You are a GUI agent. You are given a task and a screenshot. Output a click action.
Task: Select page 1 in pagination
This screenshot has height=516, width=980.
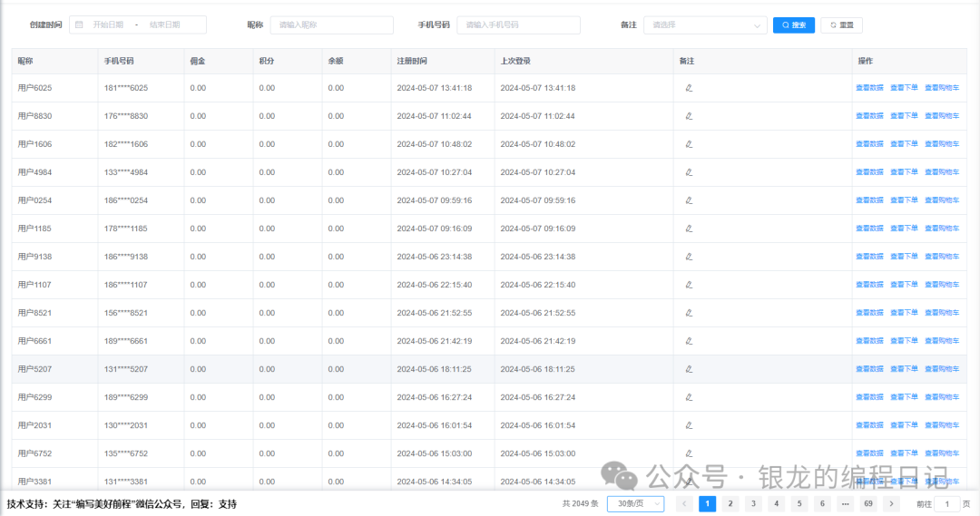[708, 503]
